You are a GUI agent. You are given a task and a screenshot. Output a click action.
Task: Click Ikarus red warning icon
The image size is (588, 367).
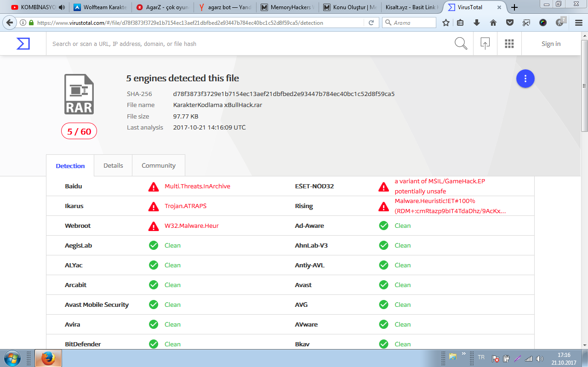click(x=154, y=206)
